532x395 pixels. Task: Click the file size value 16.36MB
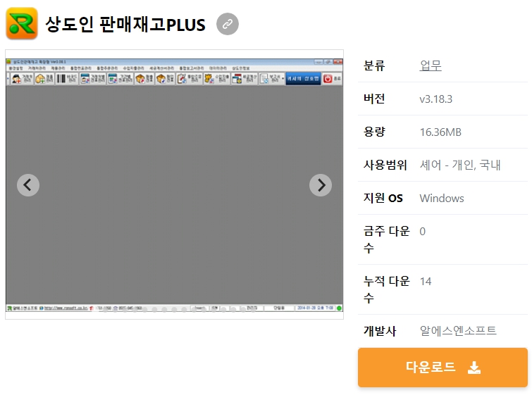click(440, 132)
